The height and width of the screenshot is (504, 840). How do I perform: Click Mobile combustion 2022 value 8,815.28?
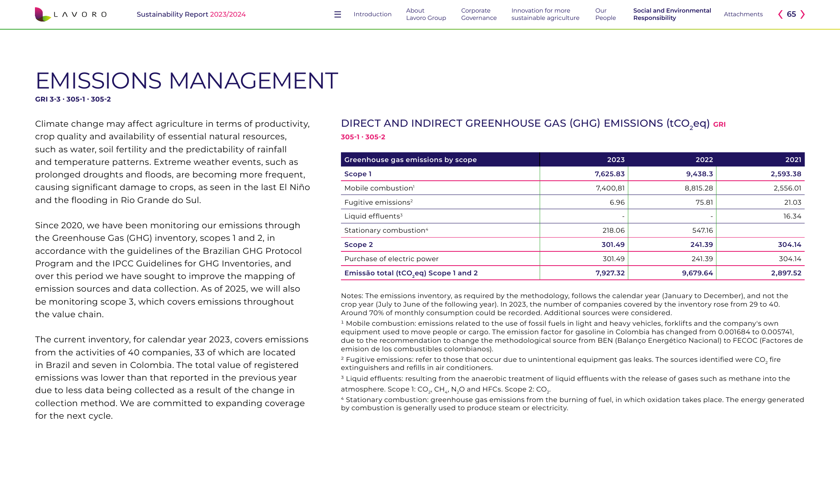(x=699, y=188)
